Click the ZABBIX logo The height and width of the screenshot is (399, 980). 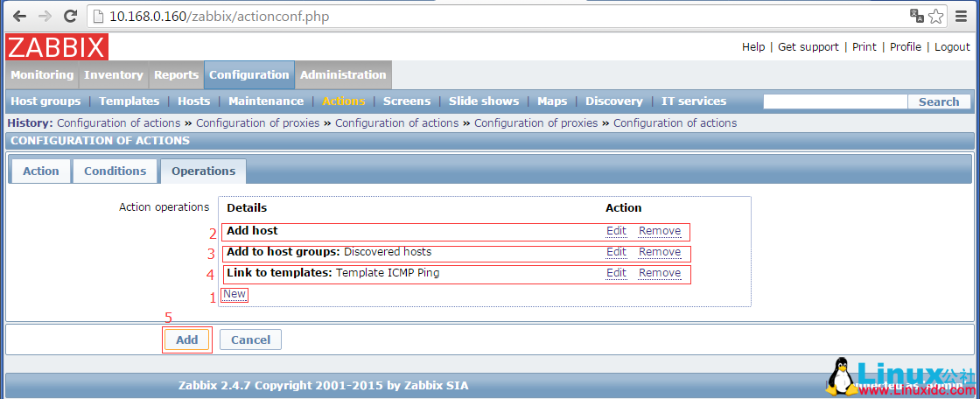click(x=58, y=47)
